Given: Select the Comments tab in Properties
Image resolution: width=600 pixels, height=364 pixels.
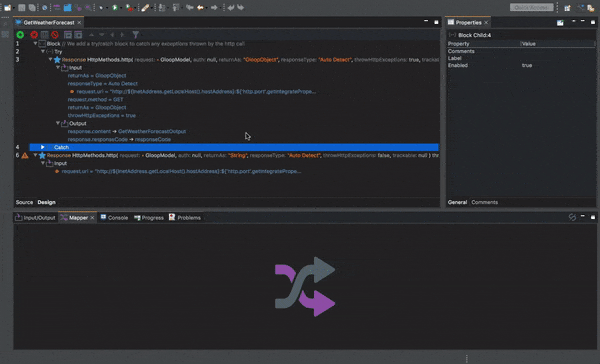Looking at the screenshot, I should pos(484,202).
